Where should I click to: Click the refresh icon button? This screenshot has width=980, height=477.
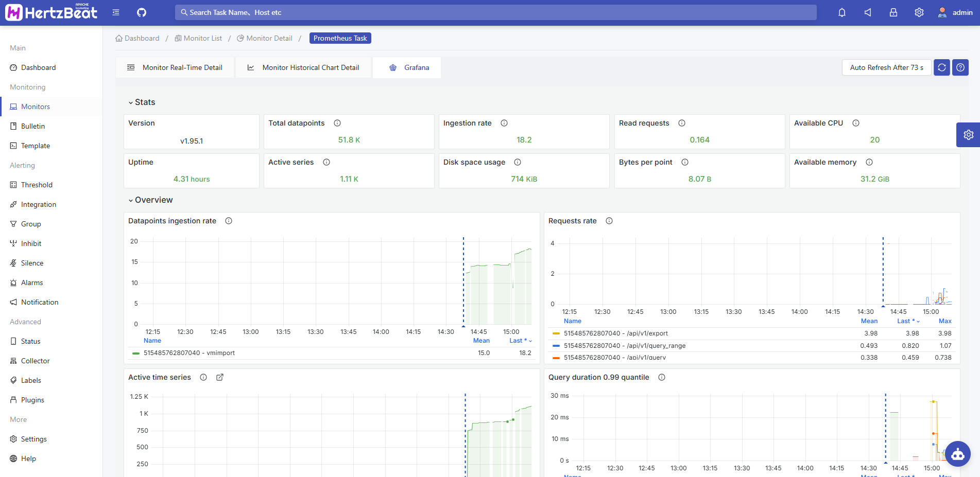tap(942, 67)
